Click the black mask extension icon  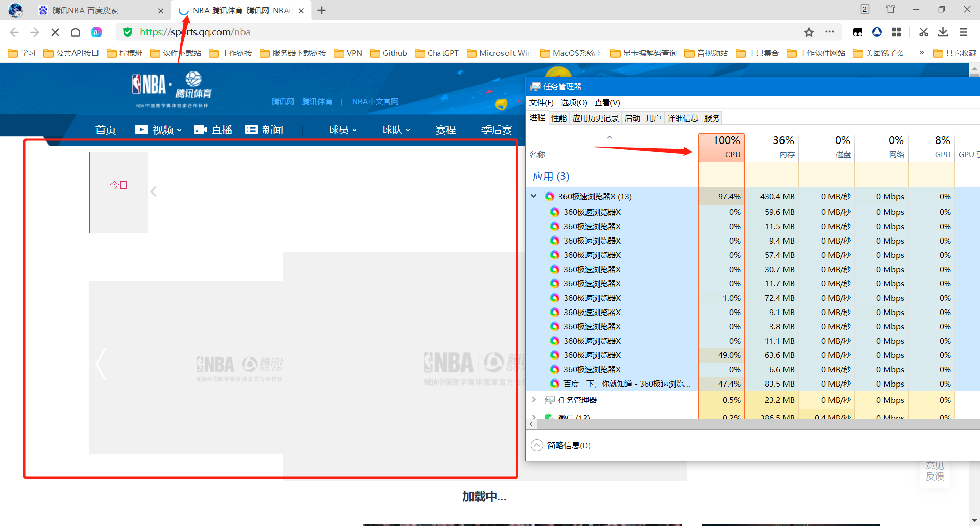tap(857, 32)
